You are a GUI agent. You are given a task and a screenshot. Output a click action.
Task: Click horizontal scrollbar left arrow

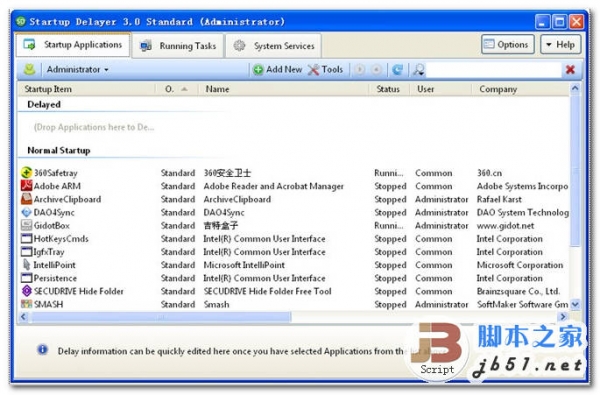coord(24,317)
